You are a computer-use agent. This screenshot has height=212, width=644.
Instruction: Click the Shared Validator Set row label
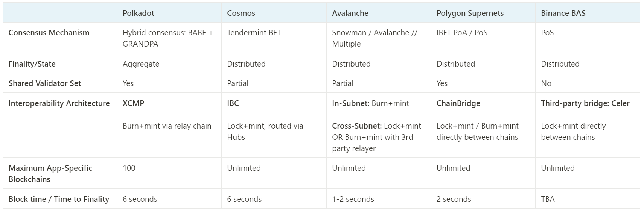click(x=45, y=83)
